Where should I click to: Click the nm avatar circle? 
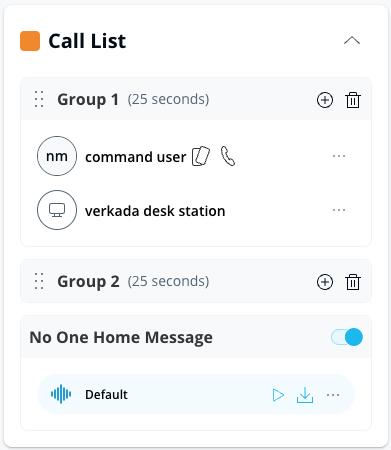(57, 156)
